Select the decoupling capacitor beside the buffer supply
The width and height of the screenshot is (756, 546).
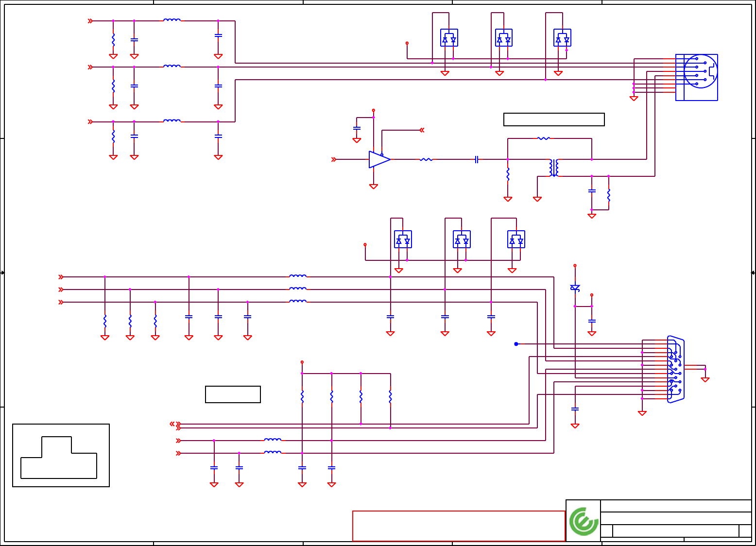click(x=357, y=128)
